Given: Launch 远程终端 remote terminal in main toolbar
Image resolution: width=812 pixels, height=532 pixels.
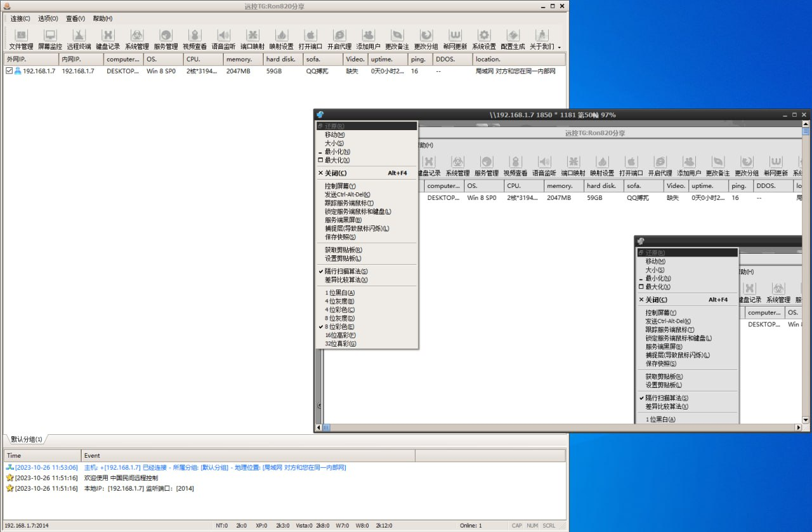Looking at the screenshot, I should (x=79, y=39).
